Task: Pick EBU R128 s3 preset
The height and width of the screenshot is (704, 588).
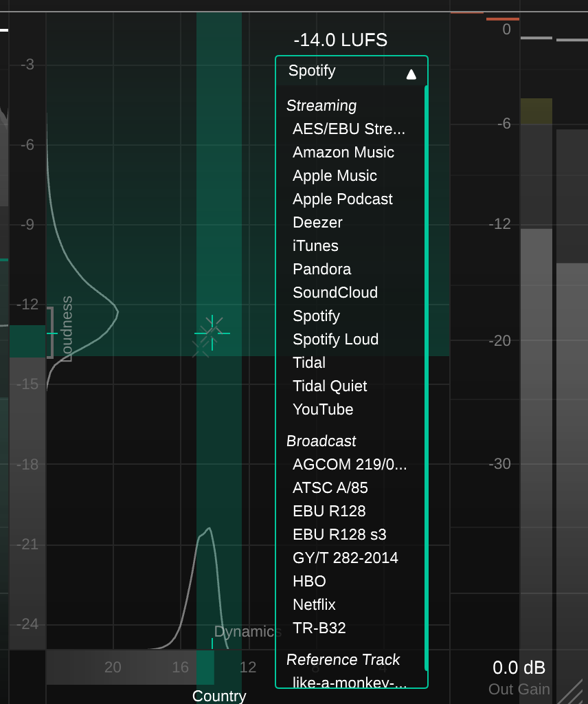Action: (x=339, y=534)
